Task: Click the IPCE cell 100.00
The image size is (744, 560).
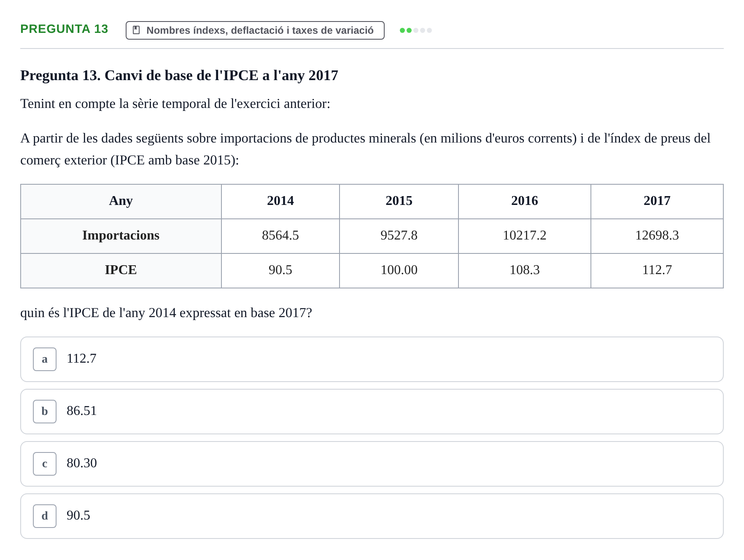Action: coord(399,271)
